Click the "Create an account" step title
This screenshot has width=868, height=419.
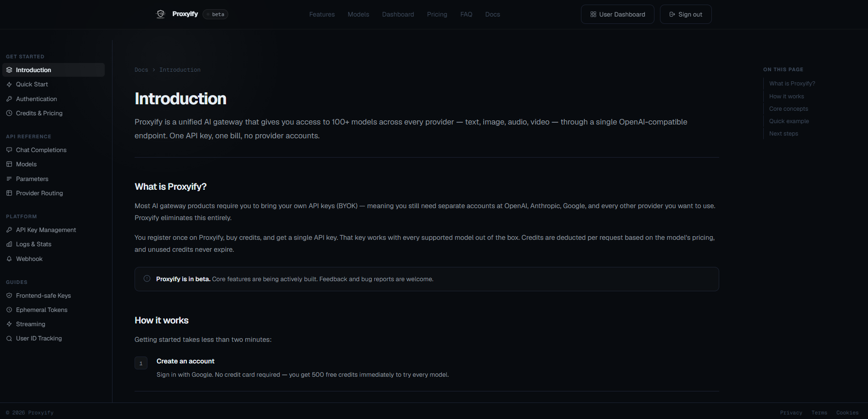point(186,361)
